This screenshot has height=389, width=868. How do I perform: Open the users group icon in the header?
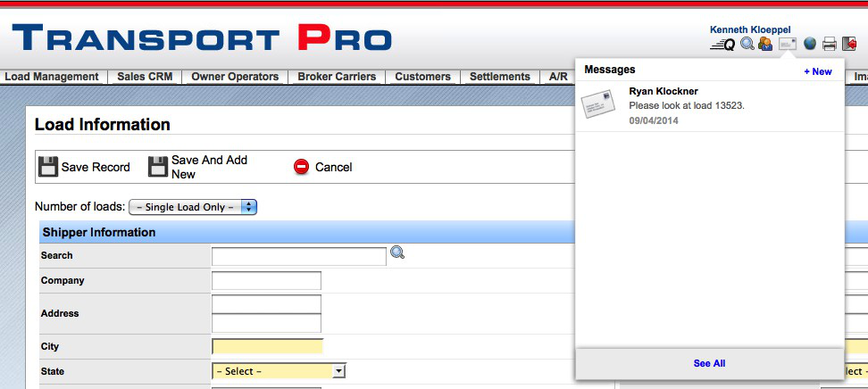(x=765, y=44)
